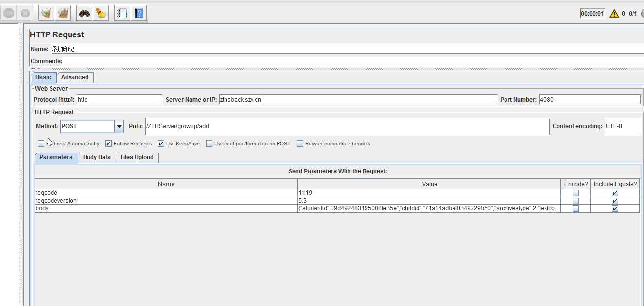Switch to the Basic tab

(43, 77)
